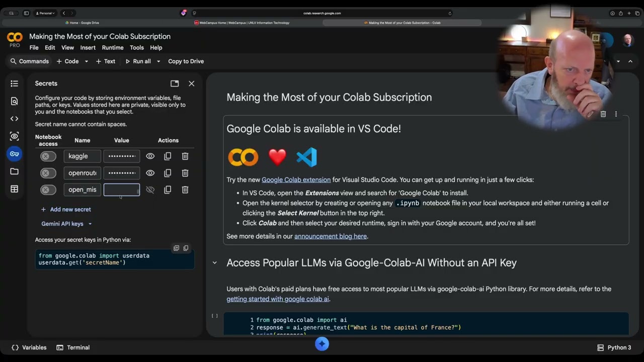The width and height of the screenshot is (644, 362).
Task: Open the Code snippets sidebar icon
Action: pos(14,119)
